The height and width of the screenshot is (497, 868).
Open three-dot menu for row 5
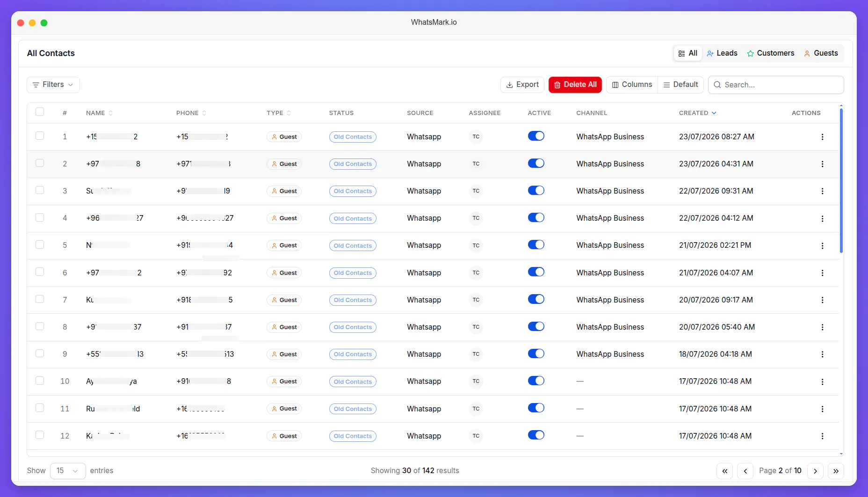coord(822,245)
